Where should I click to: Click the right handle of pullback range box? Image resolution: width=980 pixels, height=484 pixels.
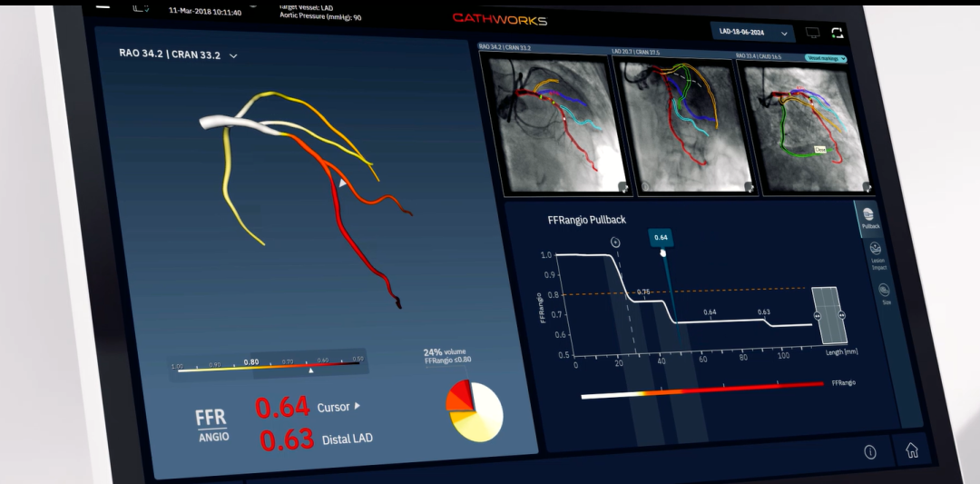[842, 316]
